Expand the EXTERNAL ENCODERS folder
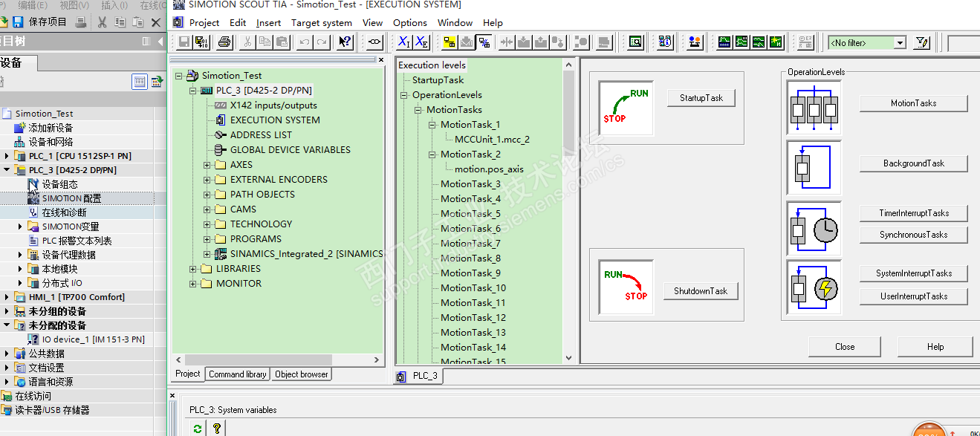Screen dimensions: 980x436 pos(207,180)
